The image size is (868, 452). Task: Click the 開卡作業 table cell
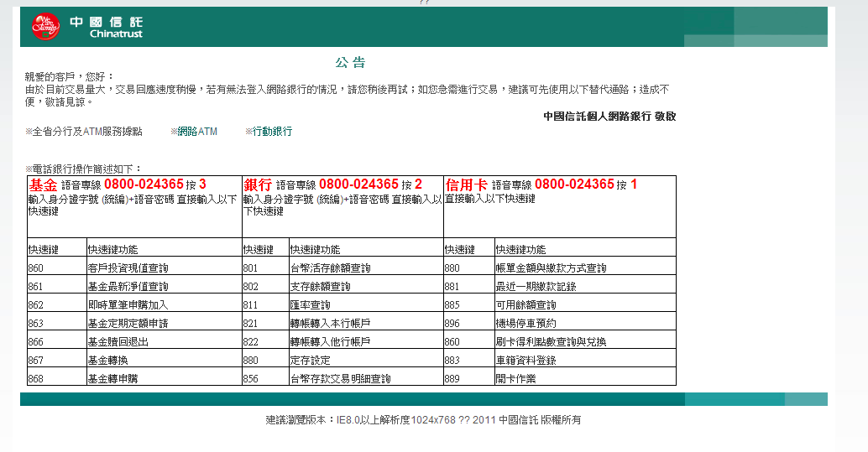(x=515, y=379)
